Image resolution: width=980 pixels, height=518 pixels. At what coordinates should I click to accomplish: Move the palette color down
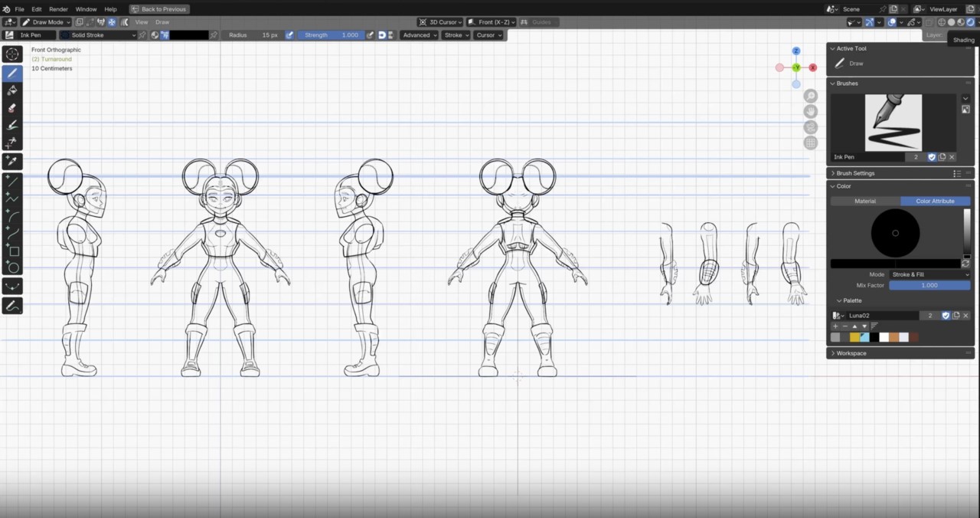click(864, 326)
